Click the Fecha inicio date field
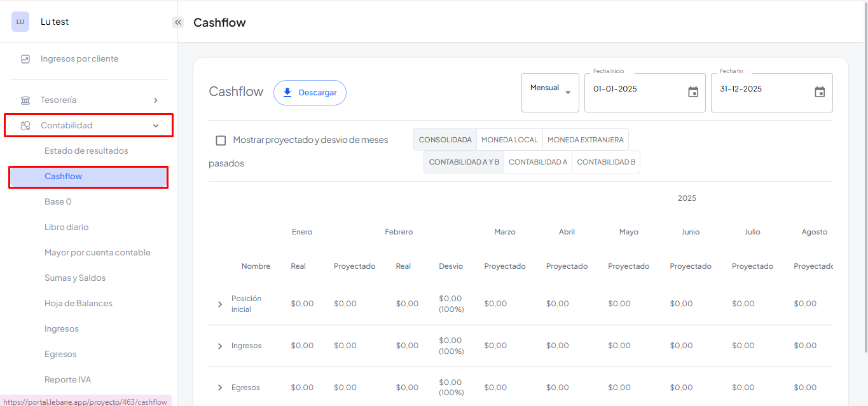This screenshot has height=406, width=868. (636, 90)
